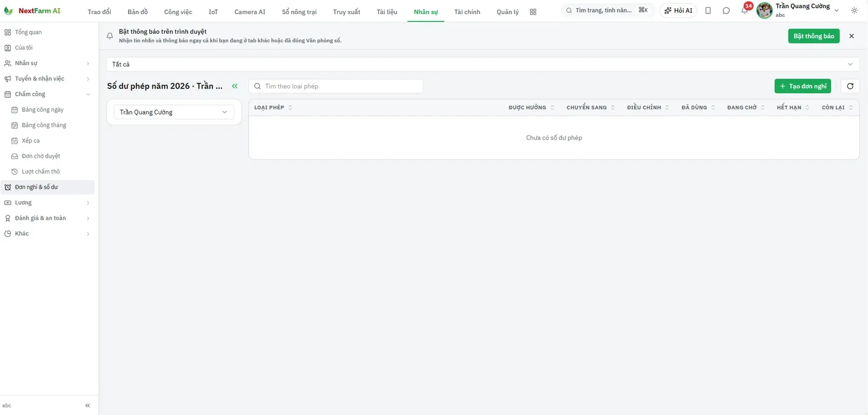
Task: Open notifications bell with 14 badge
Action: point(745,10)
